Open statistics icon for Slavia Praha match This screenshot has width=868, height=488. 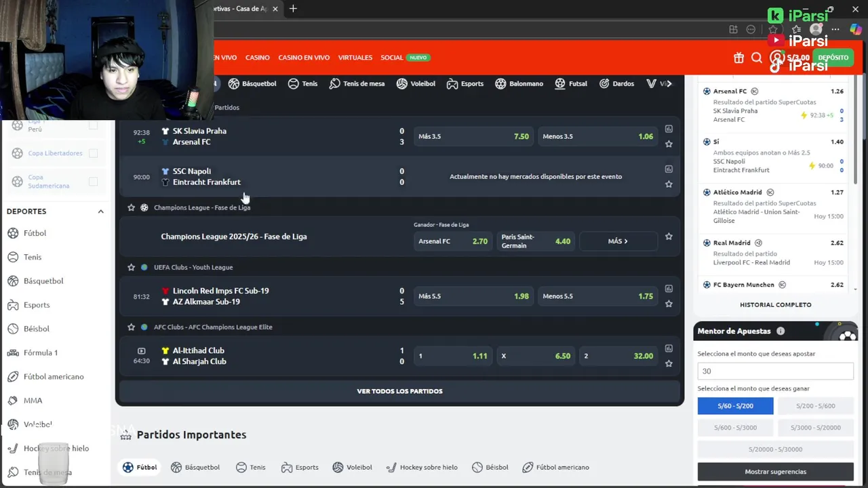pos(669,129)
